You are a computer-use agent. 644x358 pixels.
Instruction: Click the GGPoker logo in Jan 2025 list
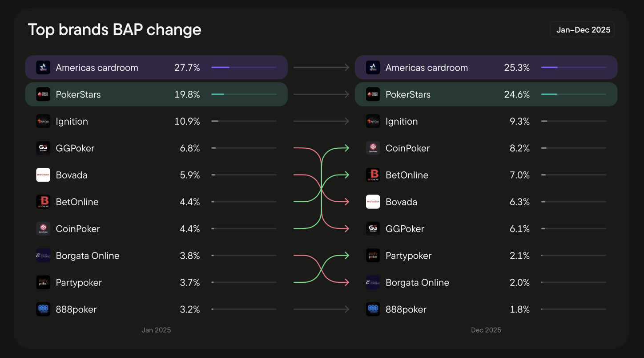43,148
